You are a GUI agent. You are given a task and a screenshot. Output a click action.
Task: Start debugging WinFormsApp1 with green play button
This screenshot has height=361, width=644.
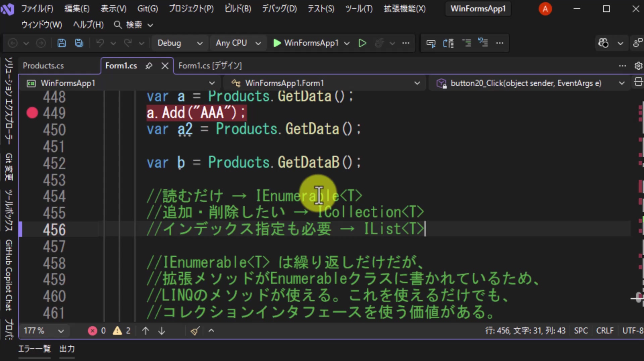(277, 43)
